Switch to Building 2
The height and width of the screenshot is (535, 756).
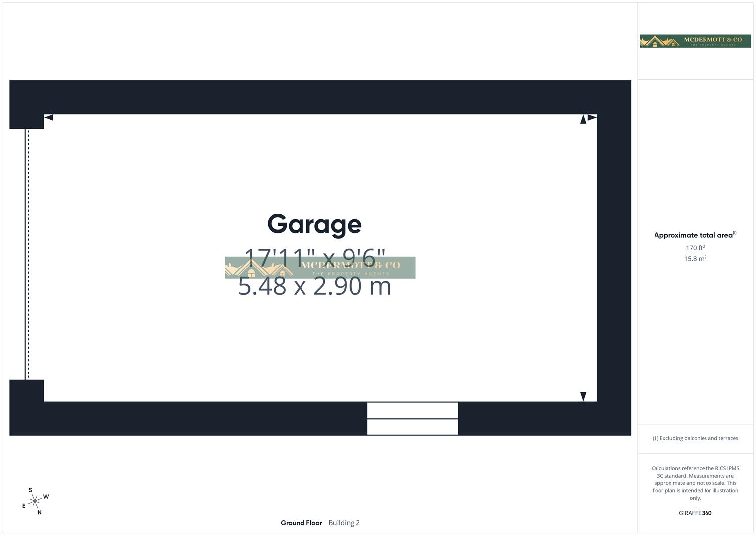(344, 523)
